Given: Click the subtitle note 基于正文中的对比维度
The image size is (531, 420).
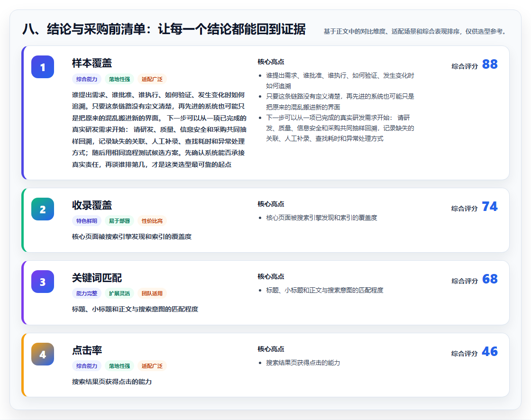Looking at the screenshot, I should [x=415, y=31].
